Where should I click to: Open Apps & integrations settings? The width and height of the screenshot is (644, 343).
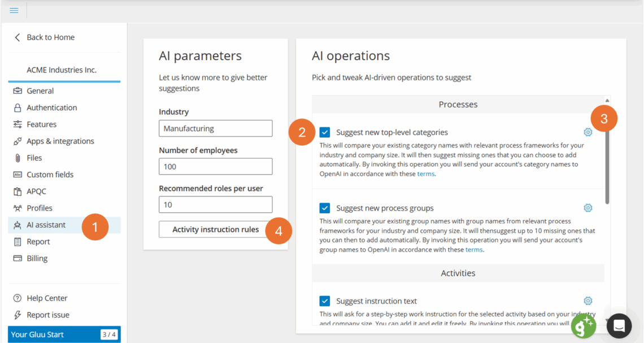point(60,141)
